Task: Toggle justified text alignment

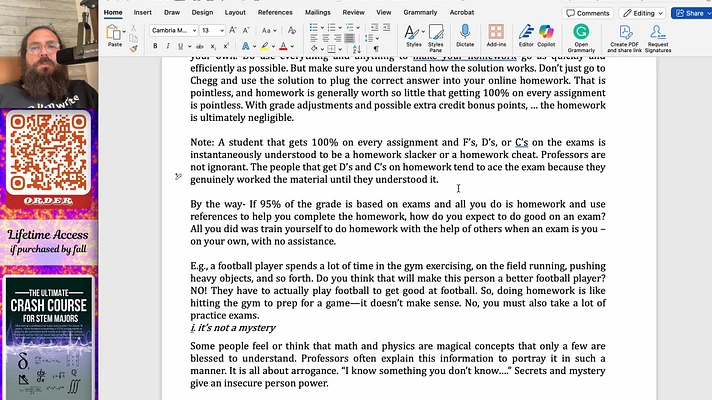Action: click(349, 39)
